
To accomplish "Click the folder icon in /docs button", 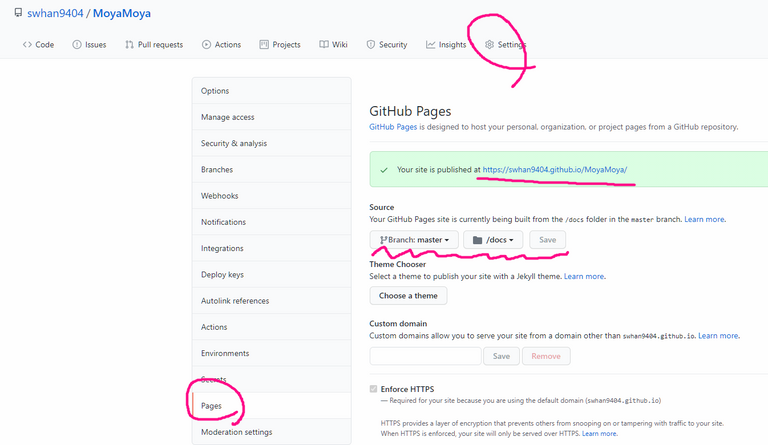I will click(478, 240).
